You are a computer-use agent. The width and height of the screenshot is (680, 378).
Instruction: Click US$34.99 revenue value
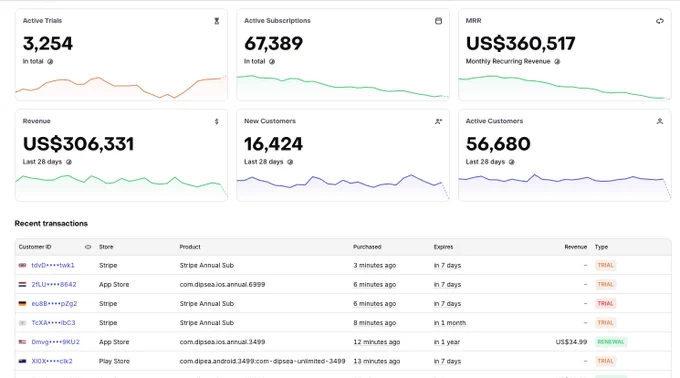[571, 342]
